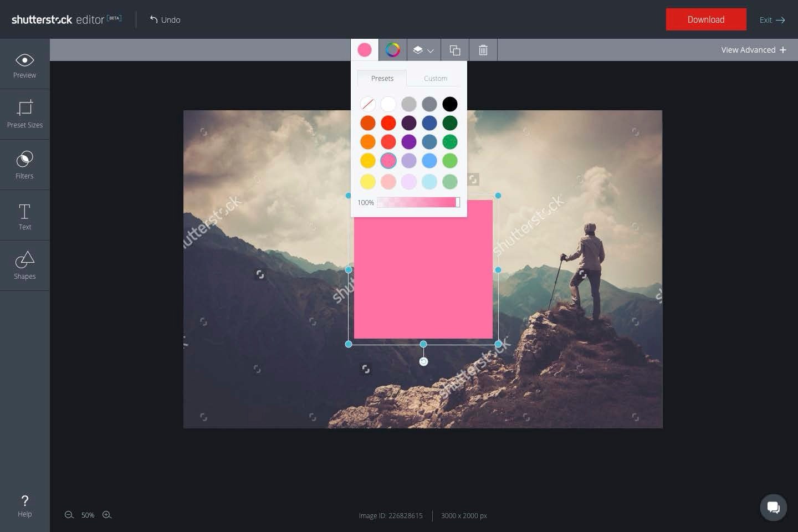Open the Preview eye tool
Viewport: 798px width, 532px height.
(24, 65)
